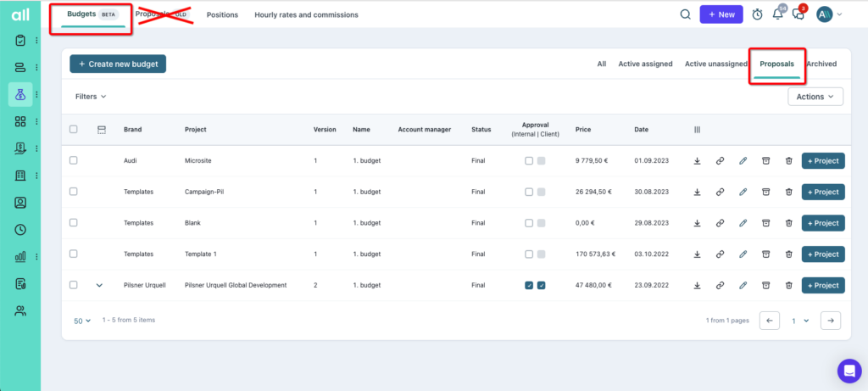The image size is (868, 391).
Task: Click + Project for Audi Microsite
Action: click(x=823, y=161)
